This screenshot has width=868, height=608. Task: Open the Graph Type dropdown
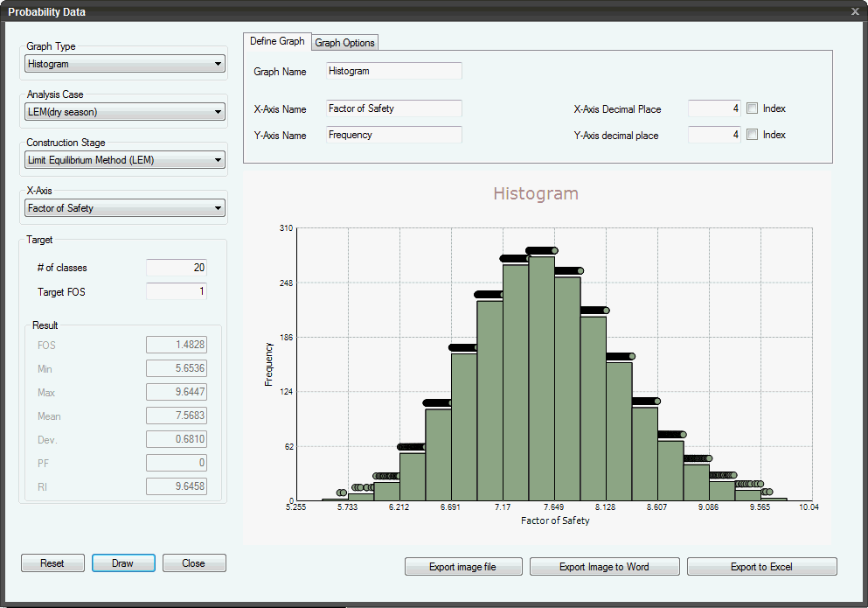tap(123, 63)
